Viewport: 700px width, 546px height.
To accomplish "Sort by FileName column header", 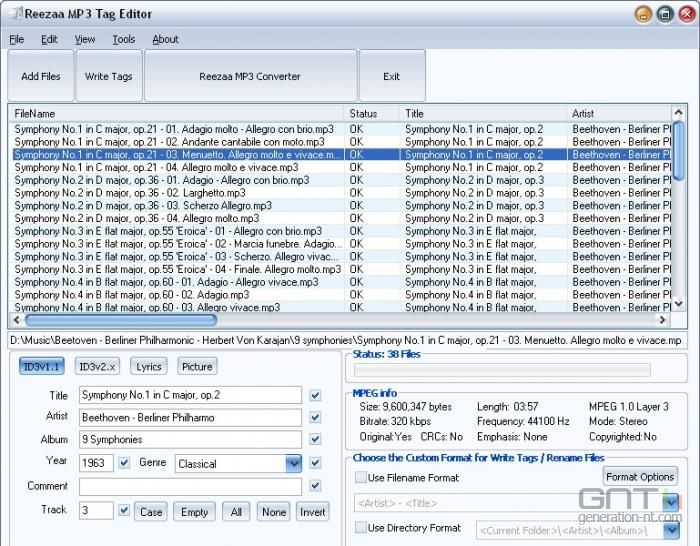I will (176, 113).
